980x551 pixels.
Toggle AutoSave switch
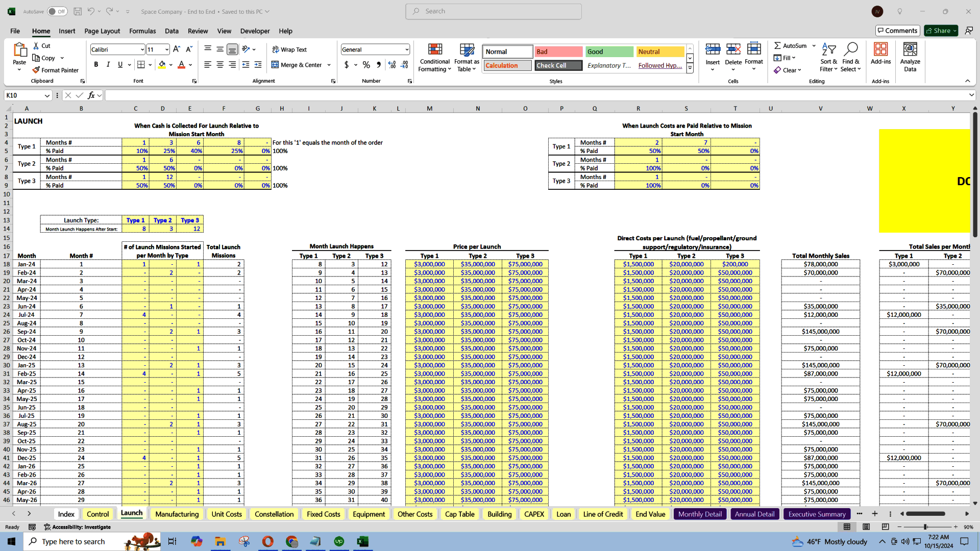click(57, 11)
